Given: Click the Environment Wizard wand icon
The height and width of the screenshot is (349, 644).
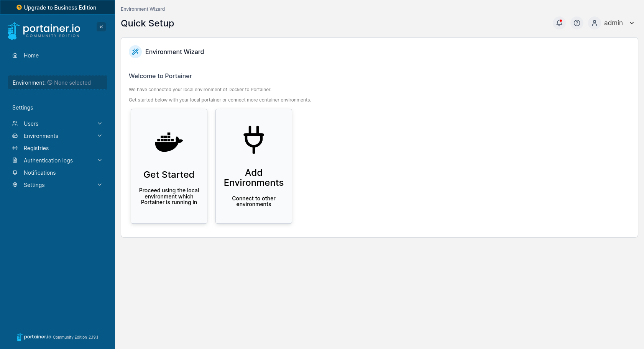Looking at the screenshot, I should pyautogui.click(x=135, y=52).
